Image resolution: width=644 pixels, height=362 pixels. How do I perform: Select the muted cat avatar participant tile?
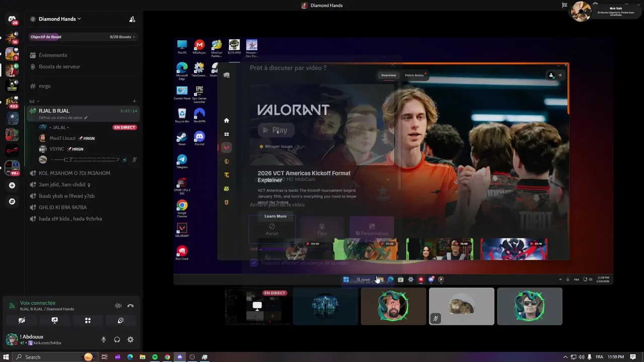point(461,306)
